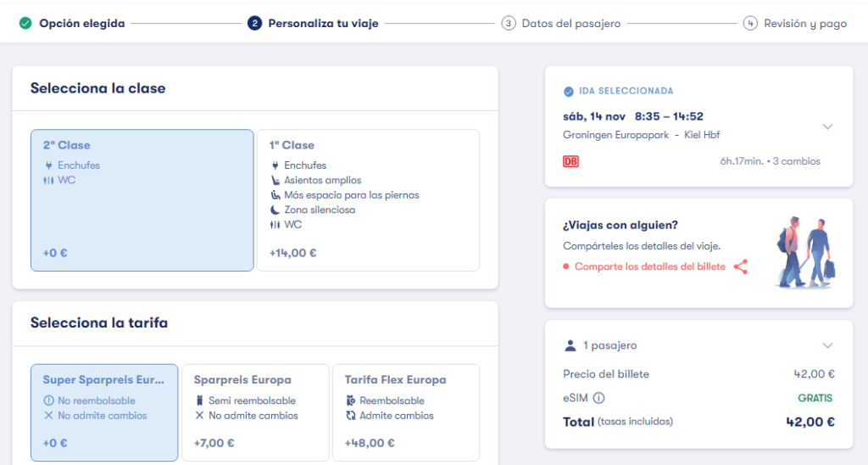Click the GRATIS badge for eSIM
Viewport: 868px width, 465px height.
(x=815, y=398)
